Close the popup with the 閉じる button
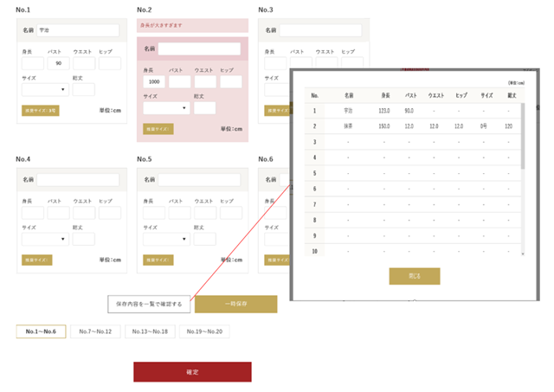 pos(415,276)
